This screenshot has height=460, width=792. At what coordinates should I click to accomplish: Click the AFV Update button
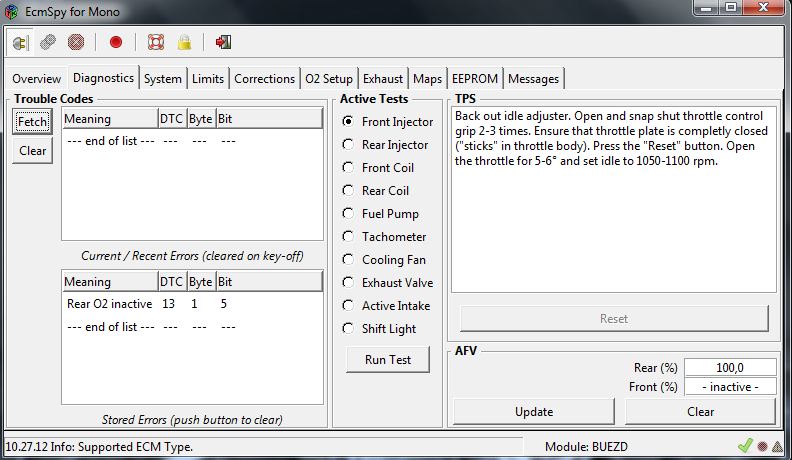click(x=534, y=411)
